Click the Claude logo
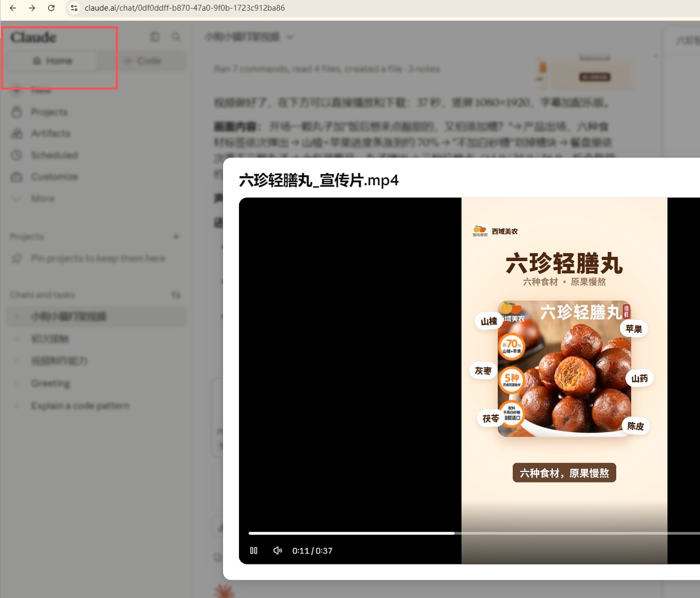The height and width of the screenshot is (598, 700). tap(33, 37)
